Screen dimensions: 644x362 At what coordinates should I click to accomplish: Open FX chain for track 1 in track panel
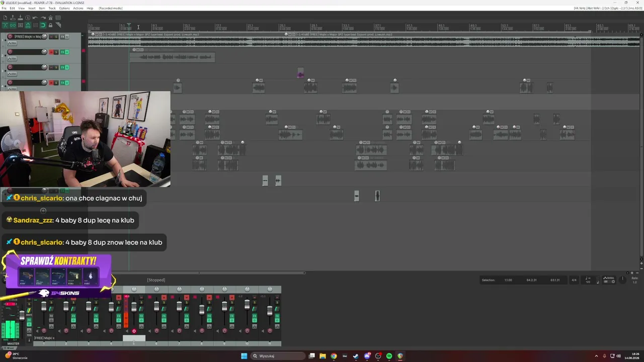(x=62, y=37)
